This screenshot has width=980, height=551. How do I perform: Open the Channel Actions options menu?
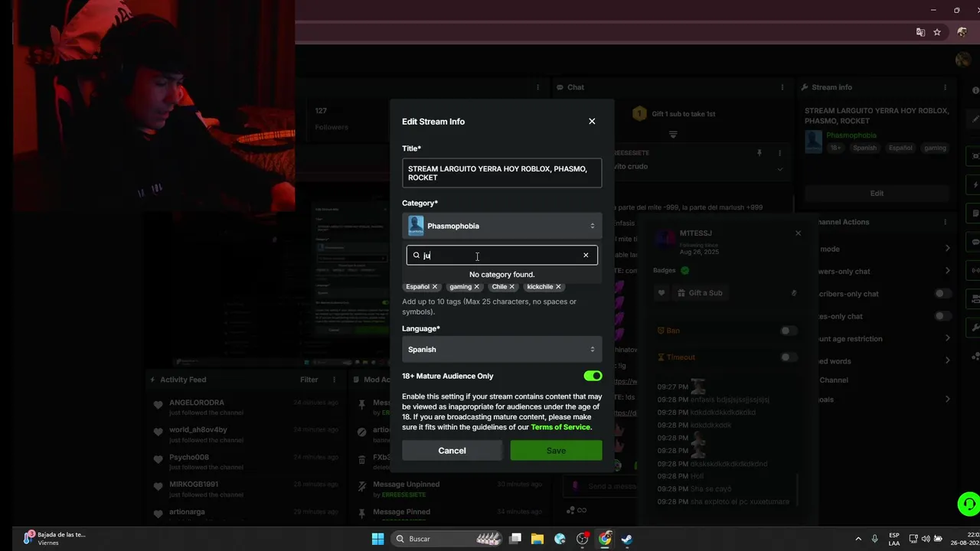(945, 222)
